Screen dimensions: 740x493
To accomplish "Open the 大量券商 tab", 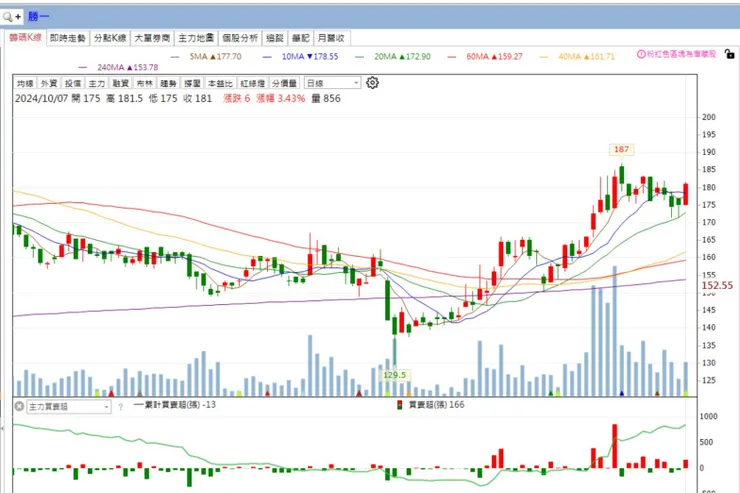I will 152,38.
